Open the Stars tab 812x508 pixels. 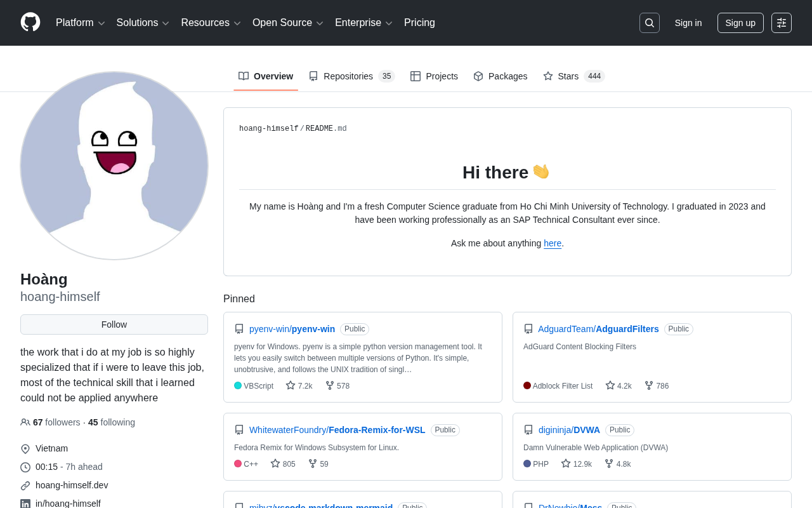click(573, 76)
